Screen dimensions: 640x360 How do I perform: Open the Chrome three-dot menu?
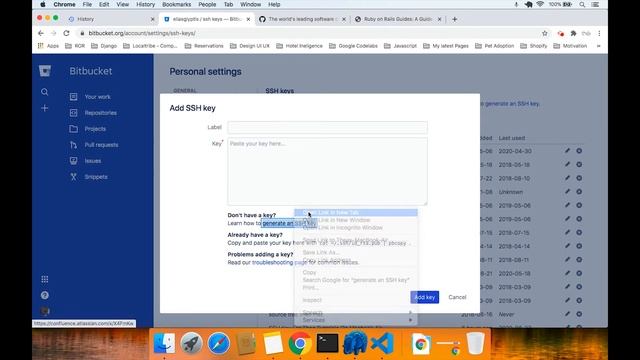click(x=599, y=33)
